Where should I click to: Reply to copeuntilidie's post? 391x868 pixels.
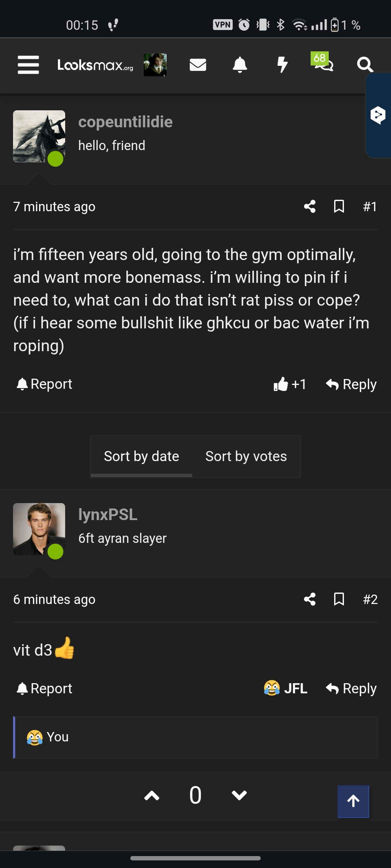(351, 384)
